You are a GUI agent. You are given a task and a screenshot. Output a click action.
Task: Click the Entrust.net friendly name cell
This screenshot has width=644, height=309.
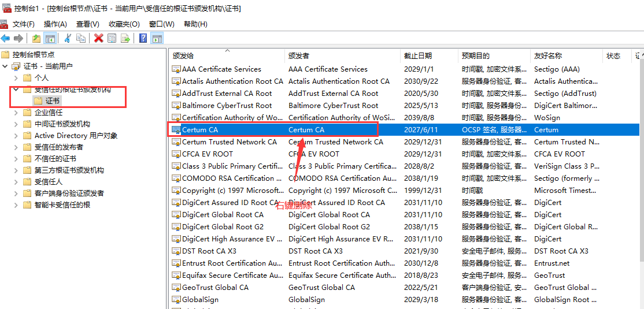[552, 263]
